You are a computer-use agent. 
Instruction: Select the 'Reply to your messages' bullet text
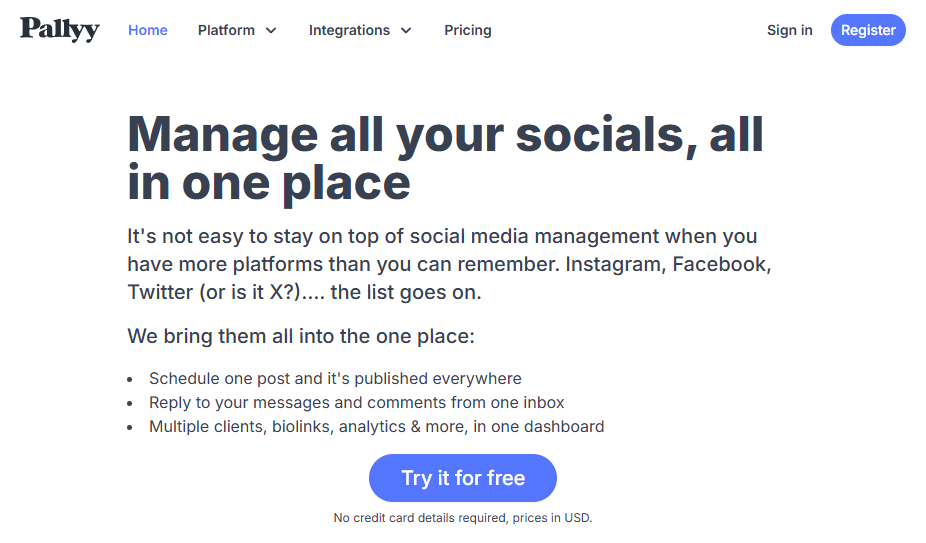(x=357, y=402)
